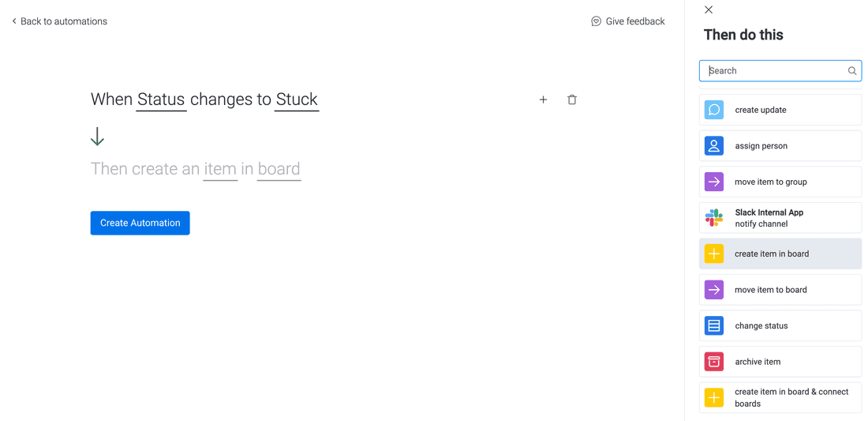Click the move item to group arrow icon
868x421 pixels.
coord(714,182)
